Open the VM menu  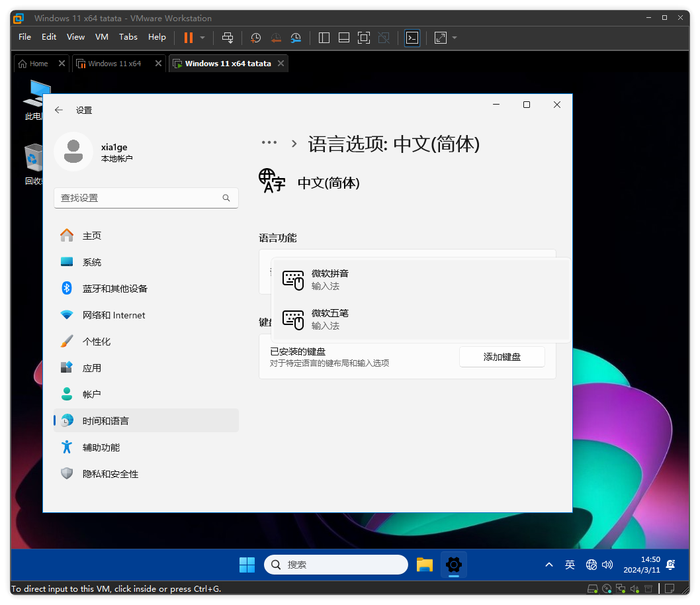pos(101,37)
